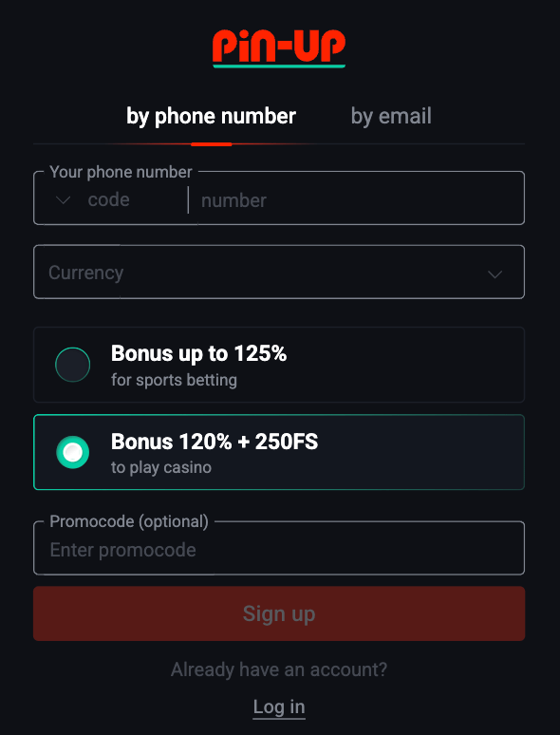Open the Log in link
The height and width of the screenshot is (735, 560).
tap(279, 707)
